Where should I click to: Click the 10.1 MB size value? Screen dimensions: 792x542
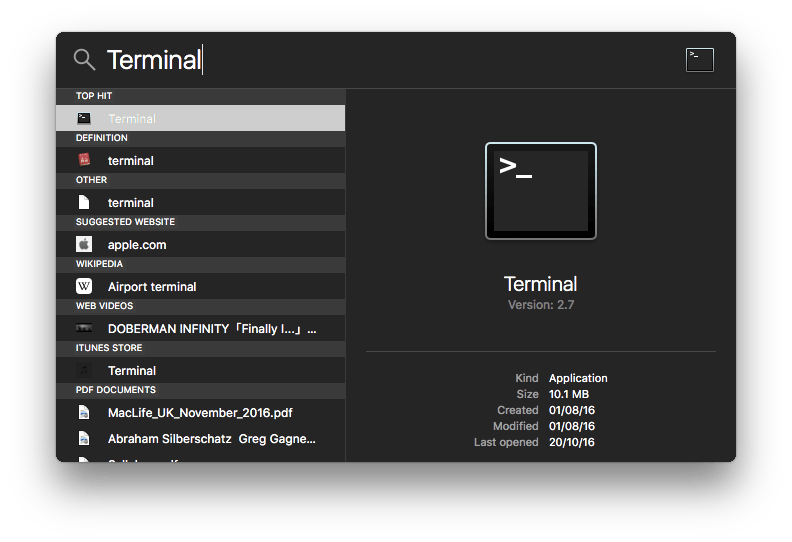[569, 394]
